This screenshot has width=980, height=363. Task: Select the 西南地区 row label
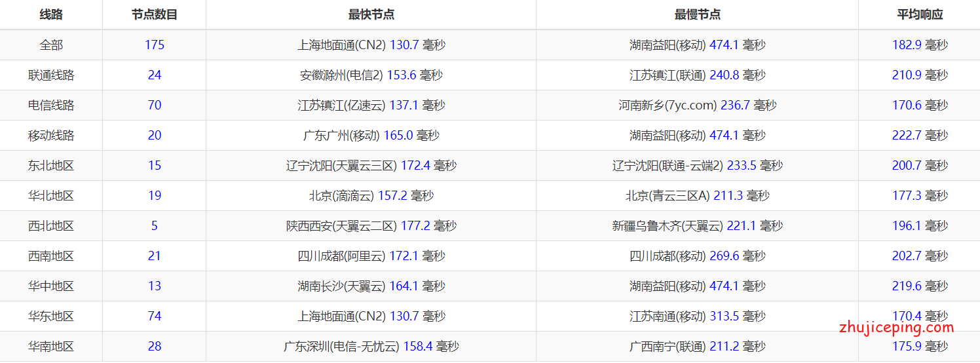[51, 256]
